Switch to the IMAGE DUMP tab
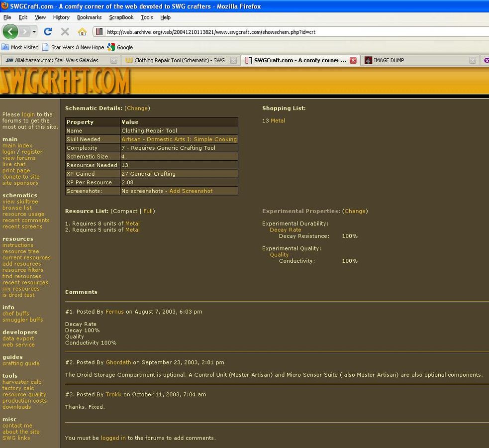This screenshot has height=448, width=489. [x=388, y=60]
